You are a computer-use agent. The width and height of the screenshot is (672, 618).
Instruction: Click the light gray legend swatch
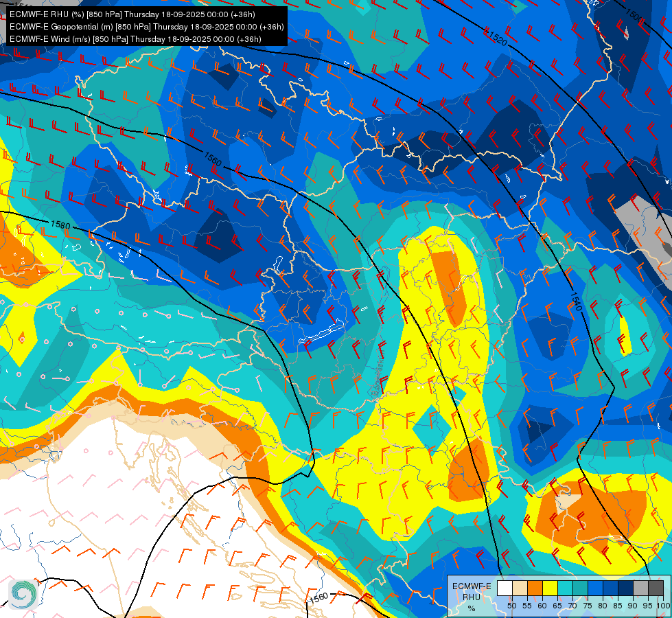click(640, 588)
